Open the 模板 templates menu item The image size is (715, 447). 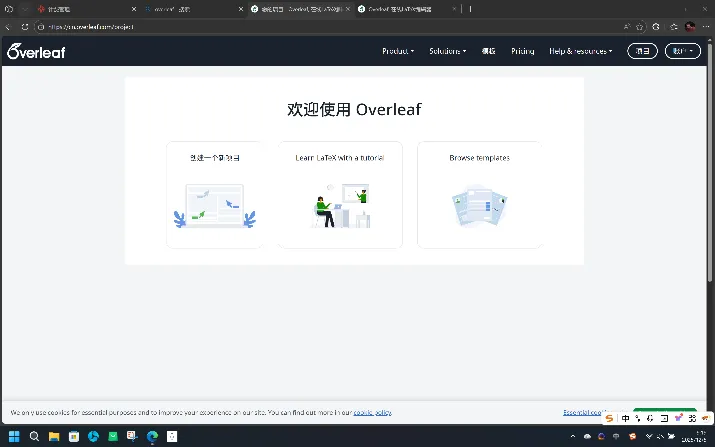tap(488, 51)
